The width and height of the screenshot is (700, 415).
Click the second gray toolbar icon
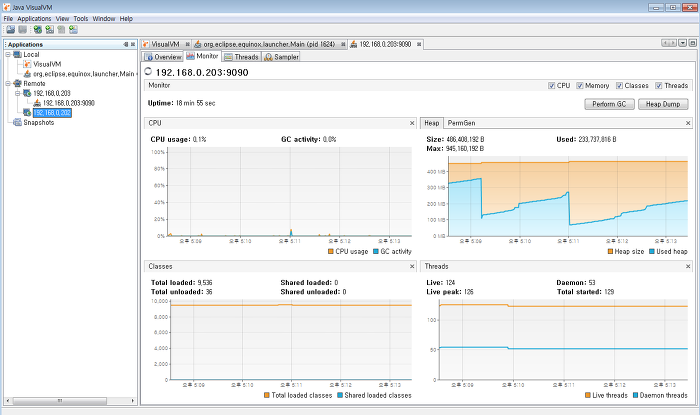coord(22,29)
